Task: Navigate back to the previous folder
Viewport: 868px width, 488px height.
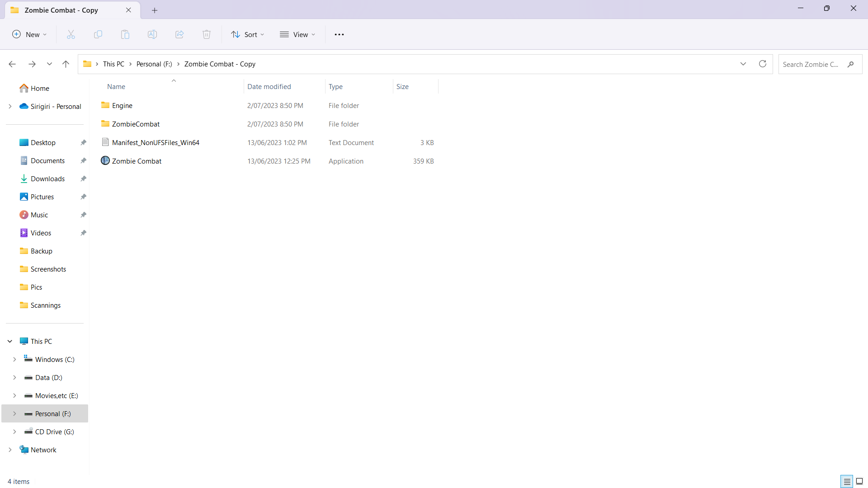Action: [x=12, y=64]
